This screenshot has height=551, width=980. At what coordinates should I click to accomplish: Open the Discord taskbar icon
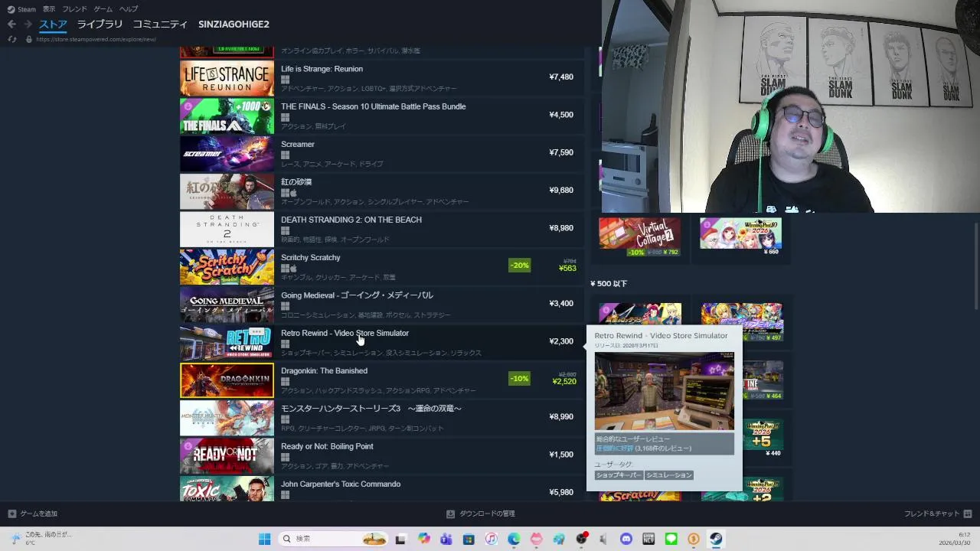tap(626, 539)
